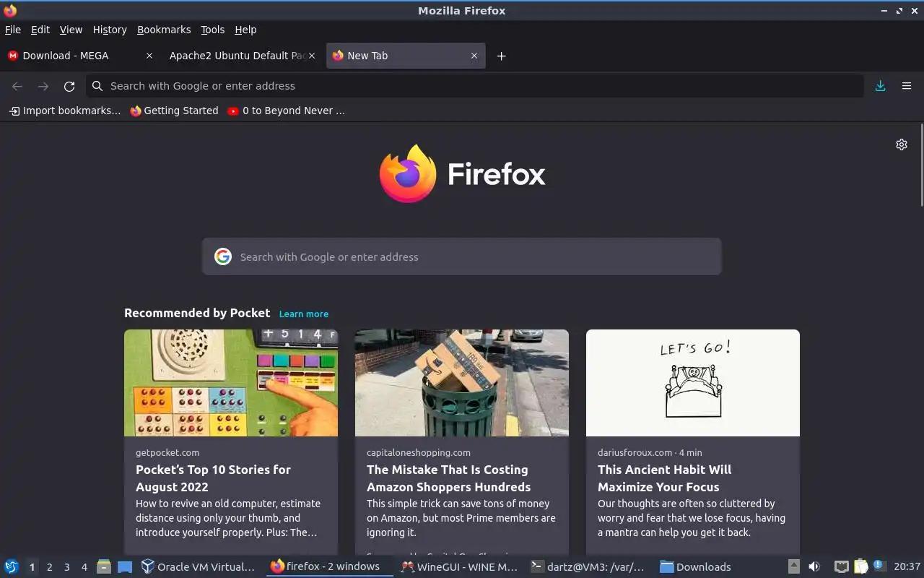Click the capitaloneshopping.com source label
Viewport: 924px width, 578px height.
(x=419, y=452)
